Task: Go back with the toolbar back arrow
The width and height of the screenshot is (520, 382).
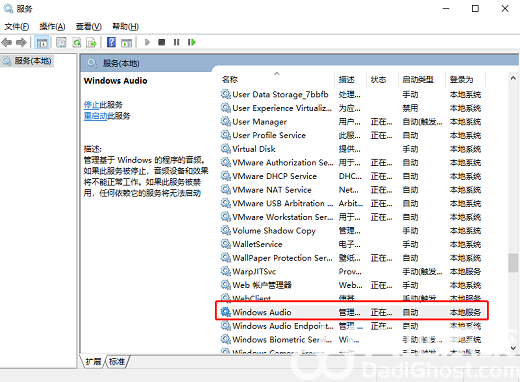Action: point(7,42)
